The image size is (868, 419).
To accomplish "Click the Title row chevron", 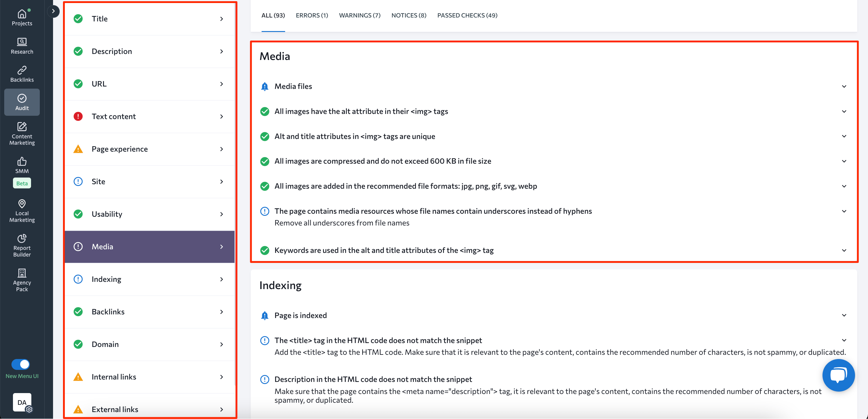I will pyautogui.click(x=222, y=19).
